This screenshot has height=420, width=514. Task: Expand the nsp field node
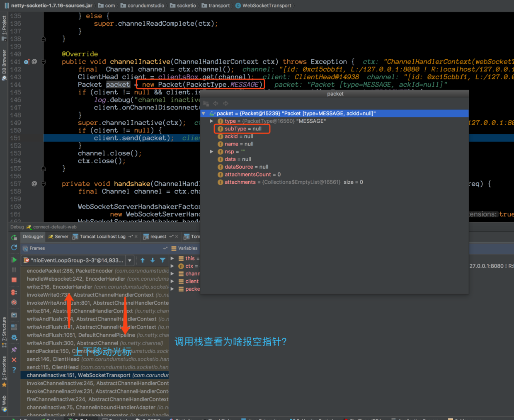(211, 152)
